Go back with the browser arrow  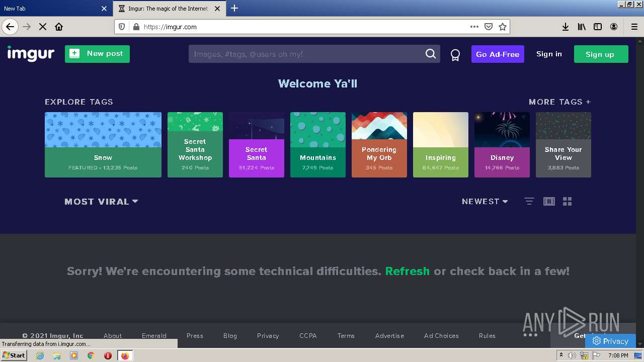10,27
